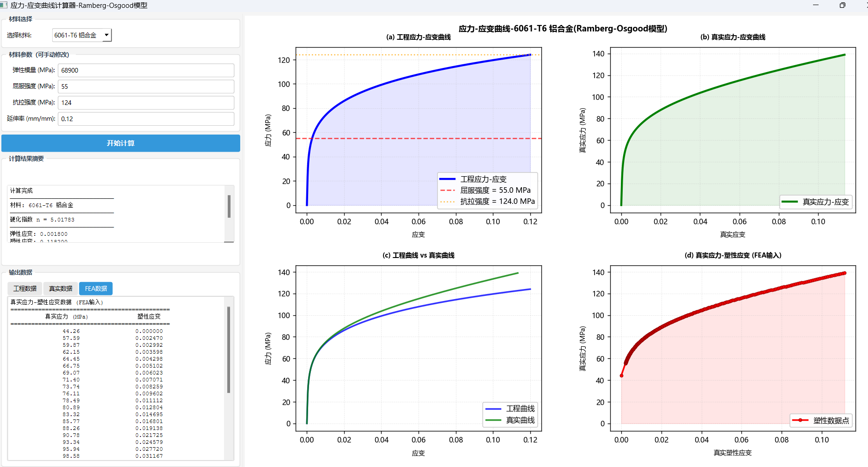Click the 屈服强度 input field
Image resolution: width=868 pixels, height=467 pixels.
[146, 86]
